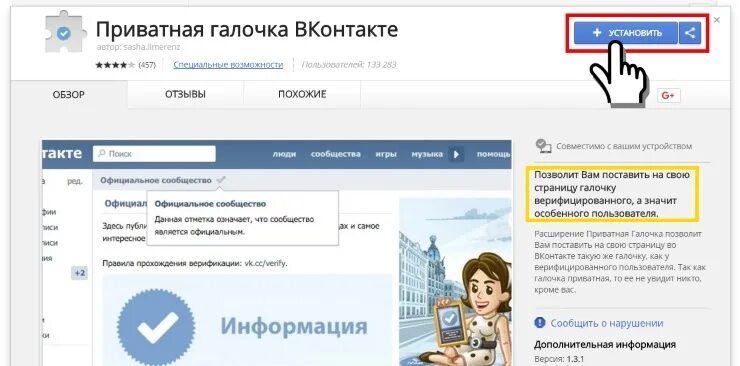Click the device compatibility icon
Image resolution: width=740 pixels, height=366 pixels.
pos(543,146)
